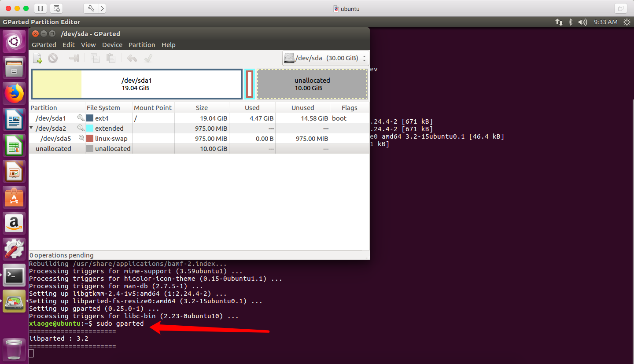This screenshot has height=364, width=634.
Task: Open the sound volume indicator
Action: [582, 22]
